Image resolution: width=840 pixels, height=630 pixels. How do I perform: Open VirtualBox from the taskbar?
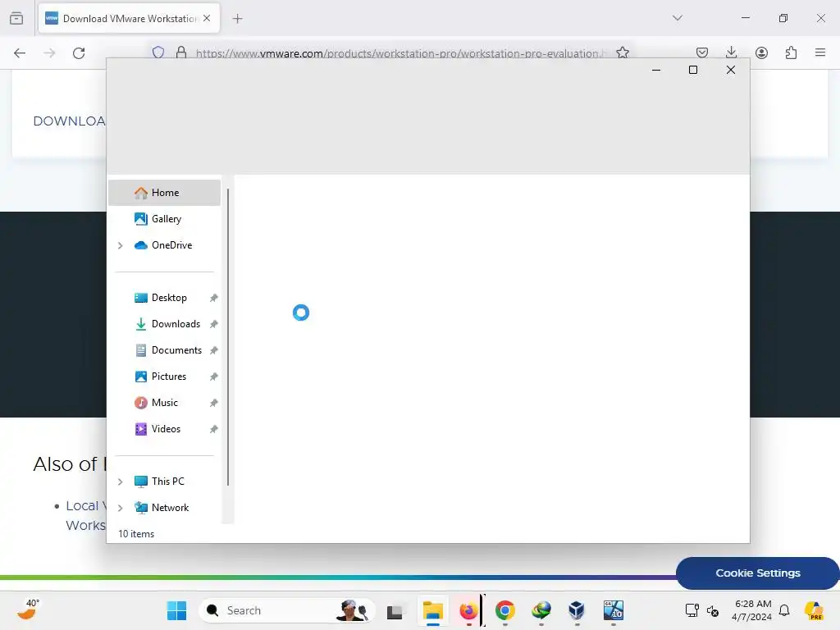coord(577,610)
